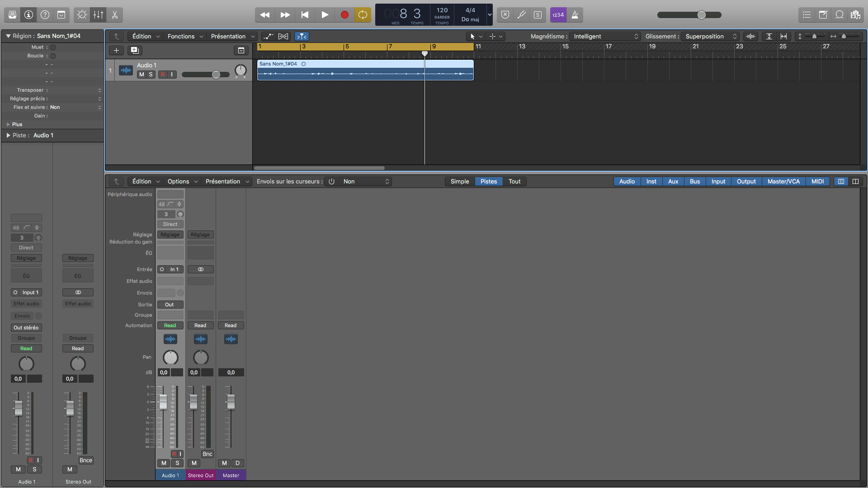Toggle the yellow Cycle mode button
Screen dimensions: 868x488
click(363, 15)
